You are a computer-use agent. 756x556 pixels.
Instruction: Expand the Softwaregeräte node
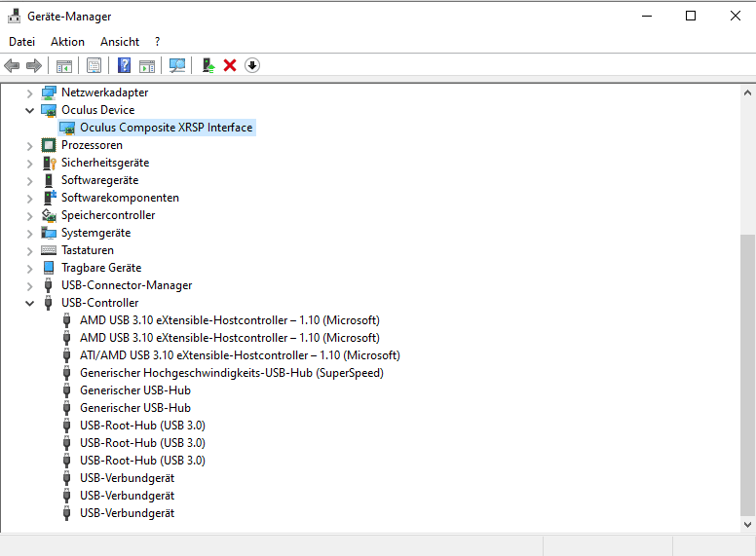tap(29, 181)
